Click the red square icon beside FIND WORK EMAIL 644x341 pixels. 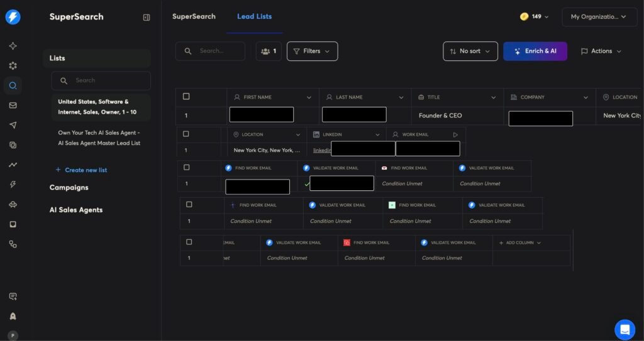click(347, 242)
